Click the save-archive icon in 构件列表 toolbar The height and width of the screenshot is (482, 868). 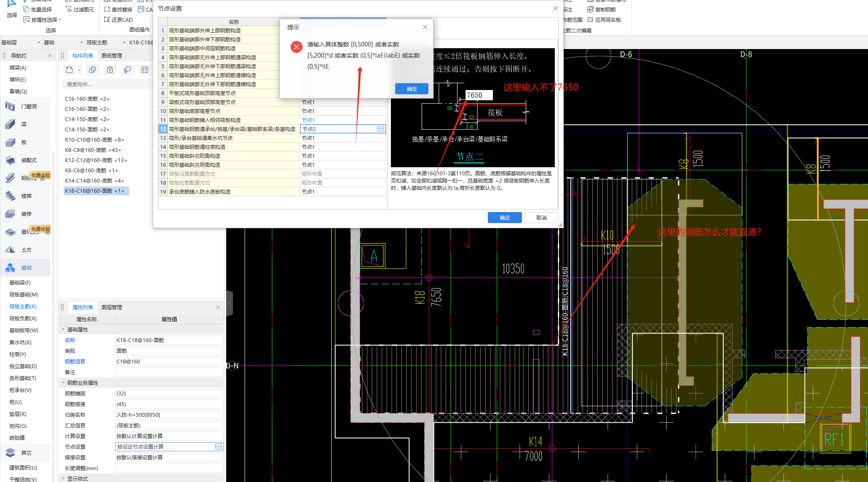coord(145,70)
